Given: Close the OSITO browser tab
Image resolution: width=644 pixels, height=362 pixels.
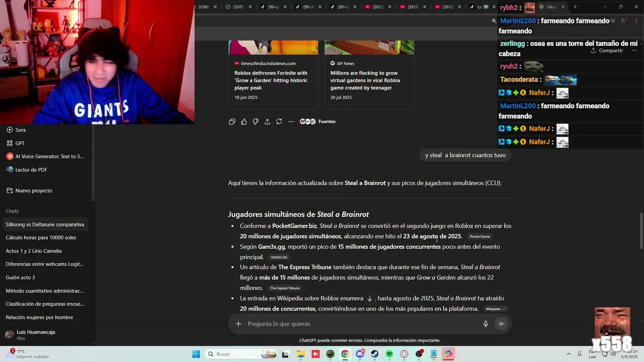Looking at the screenshot, I should (x=250, y=7).
